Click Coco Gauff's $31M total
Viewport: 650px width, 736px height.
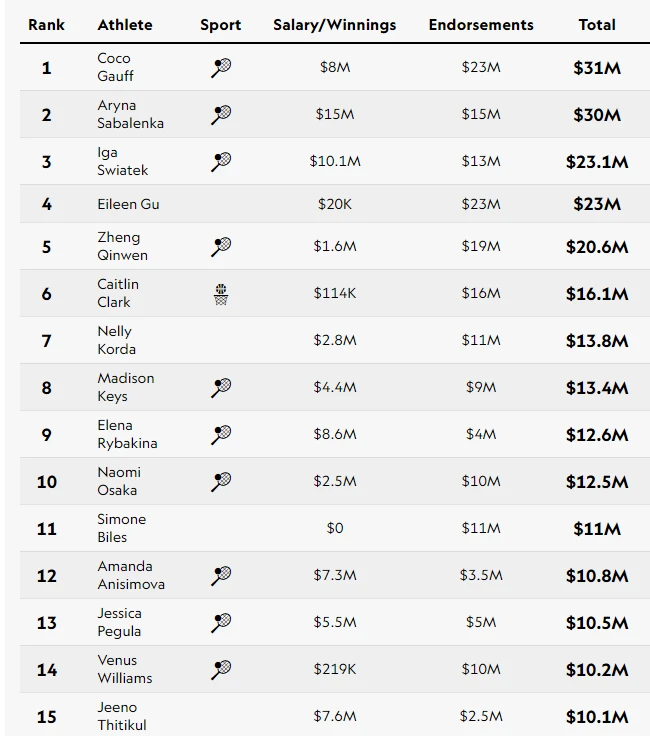[597, 68]
